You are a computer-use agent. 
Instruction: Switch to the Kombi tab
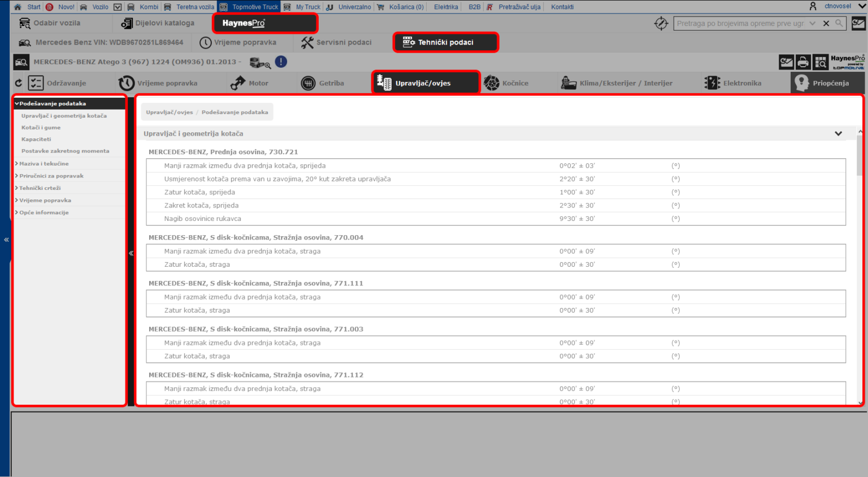(143, 7)
